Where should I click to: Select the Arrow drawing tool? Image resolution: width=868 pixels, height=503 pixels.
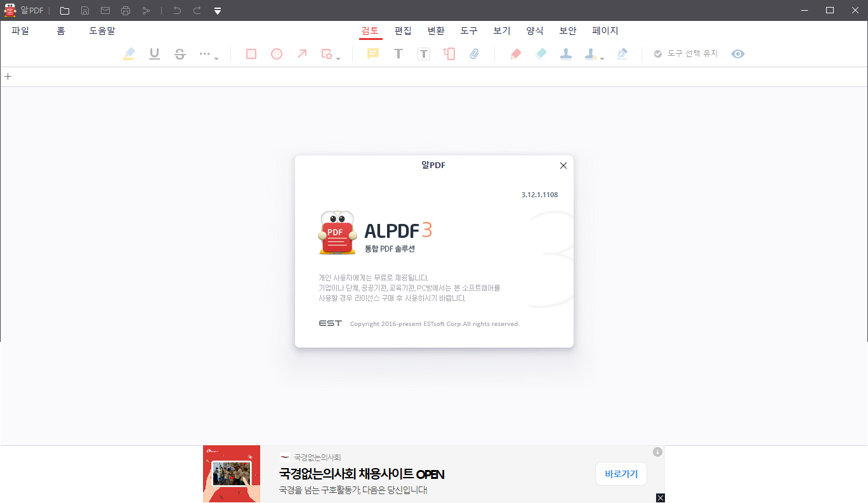(x=302, y=53)
